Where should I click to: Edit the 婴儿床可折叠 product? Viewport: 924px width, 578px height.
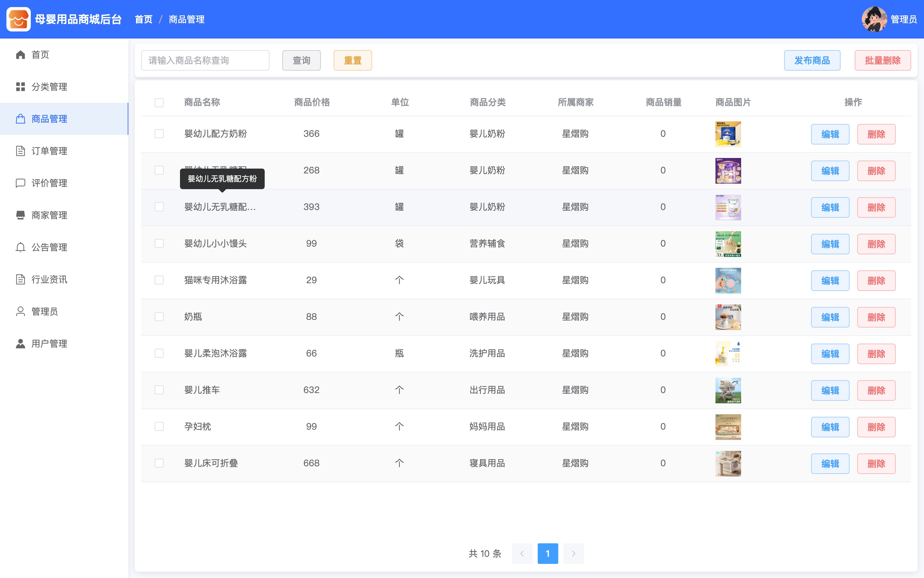[830, 464]
